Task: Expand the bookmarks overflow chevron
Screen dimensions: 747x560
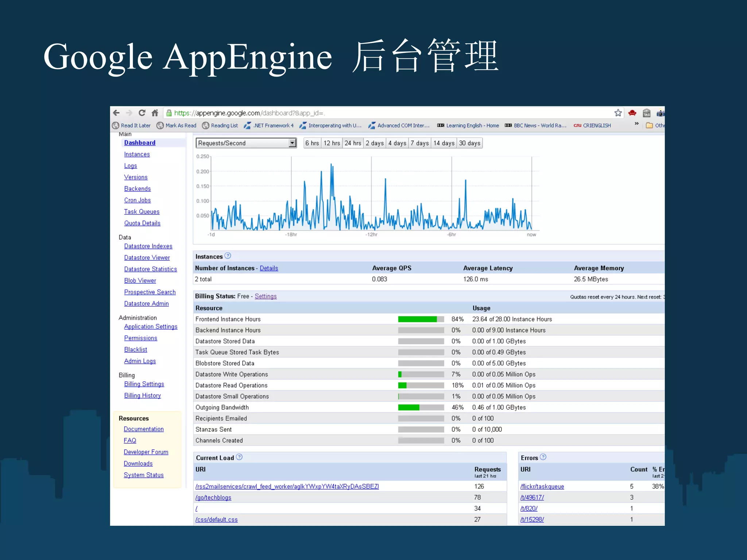Action: pos(636,124)
